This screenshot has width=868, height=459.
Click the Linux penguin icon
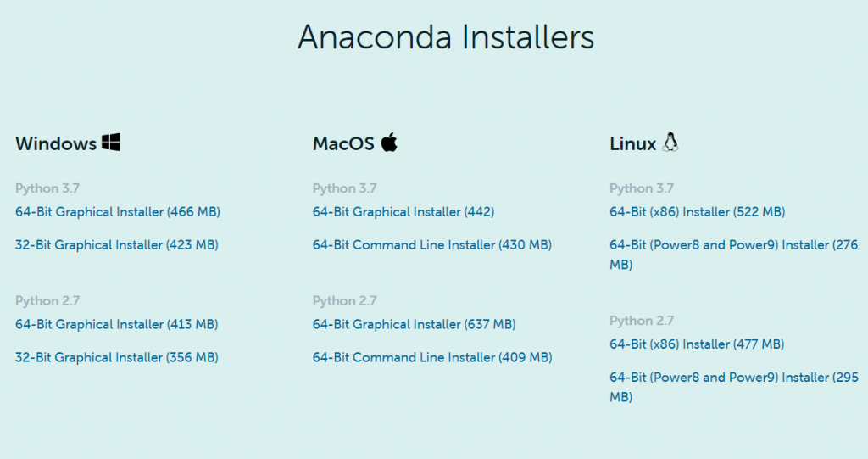[670, 143]
